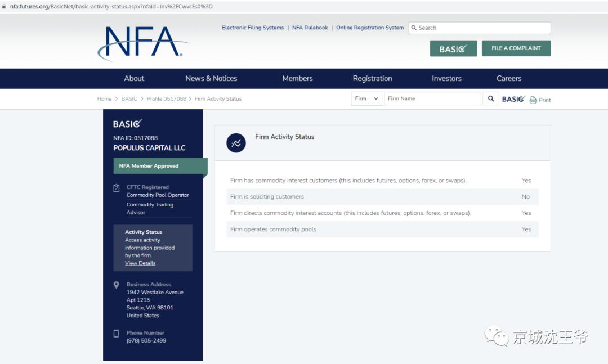Click the NFA ID: 0517088 text
The image size is (608, 364).
click(x=135, y=138)
